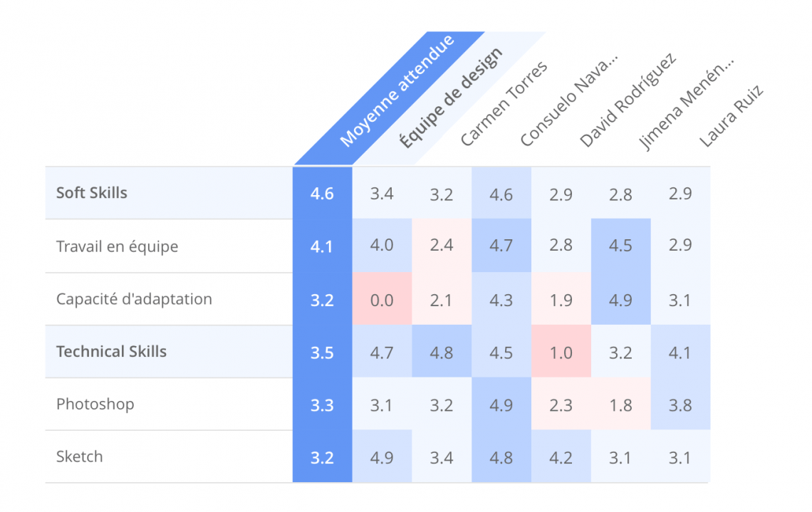Click the red 1.0 Technical Skills cell
The height and width of the screenshot is (512, 812).
561,352
